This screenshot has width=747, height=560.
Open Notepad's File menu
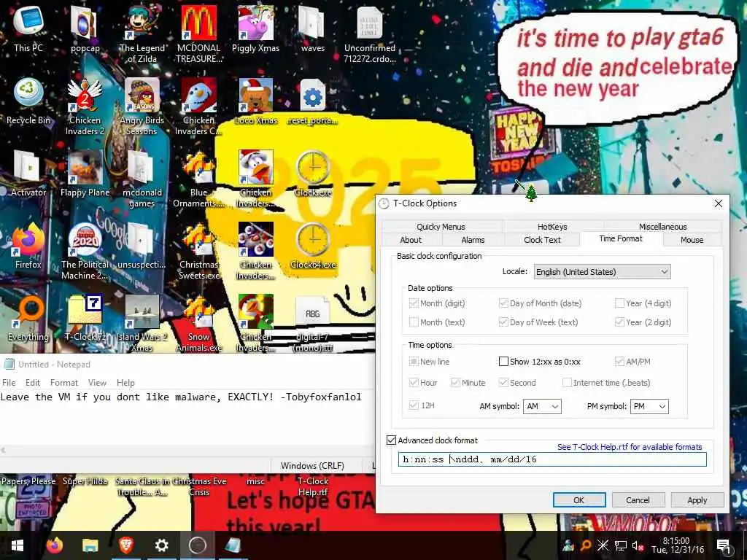9,383
